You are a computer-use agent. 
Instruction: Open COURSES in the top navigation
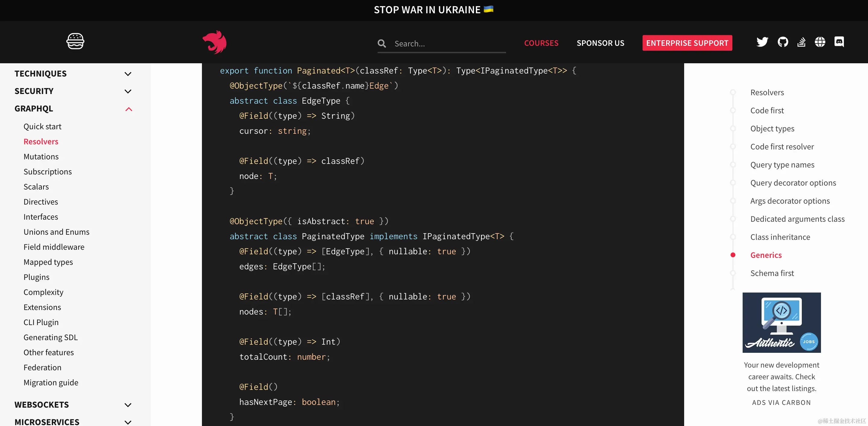pos(541,43)
